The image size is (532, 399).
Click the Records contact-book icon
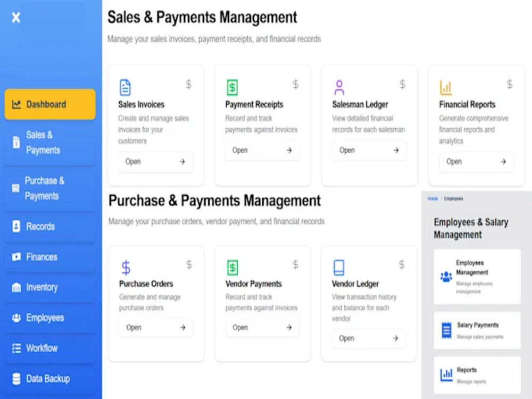[16, 226]
